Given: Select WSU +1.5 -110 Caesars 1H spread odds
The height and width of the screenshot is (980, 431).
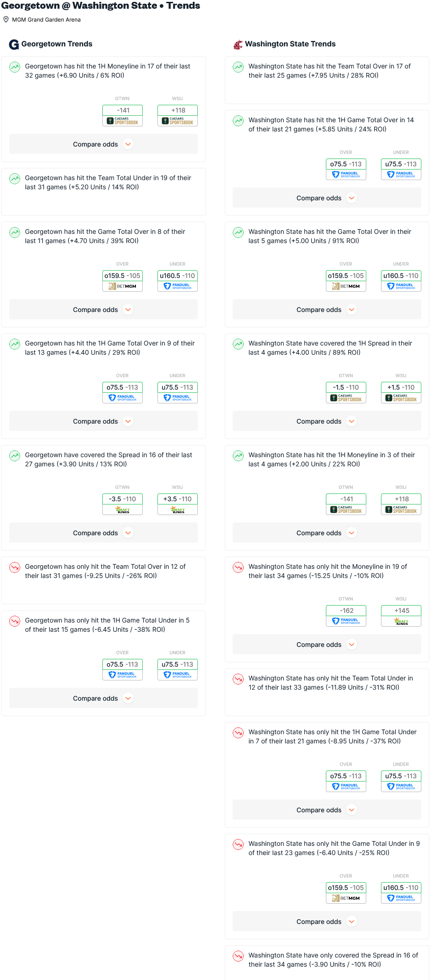Looking at the screenshot, I should click(x=401, y=392).
